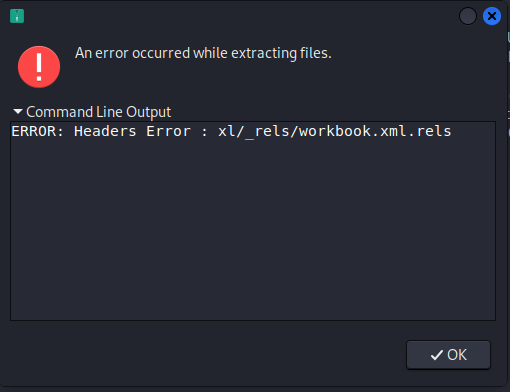
Task: Confirm the error with the OK button
Action: coord(448,355)
